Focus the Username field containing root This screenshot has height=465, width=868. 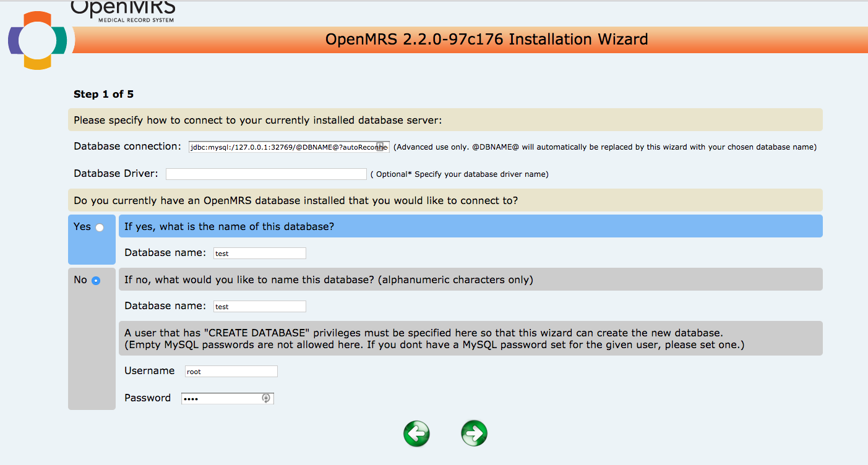coord(231,371)
